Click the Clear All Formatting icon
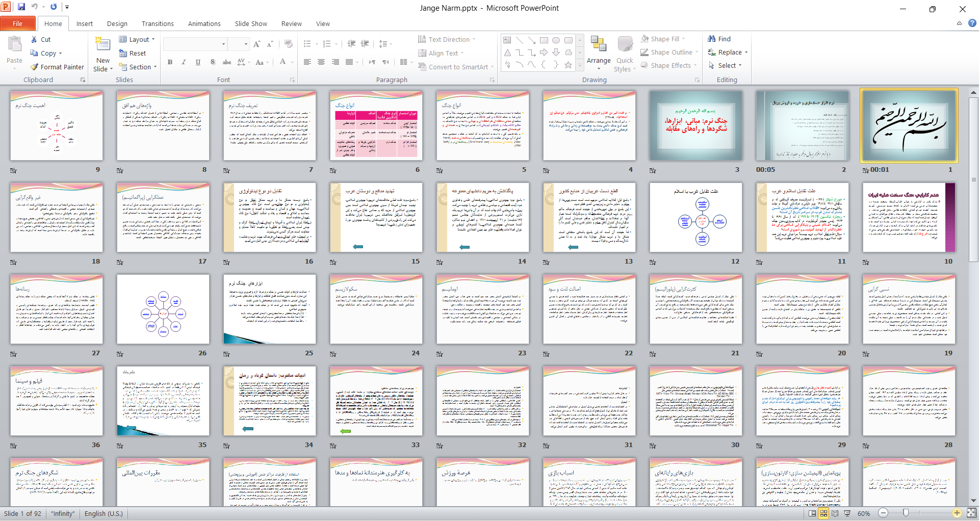 point(288,44)
